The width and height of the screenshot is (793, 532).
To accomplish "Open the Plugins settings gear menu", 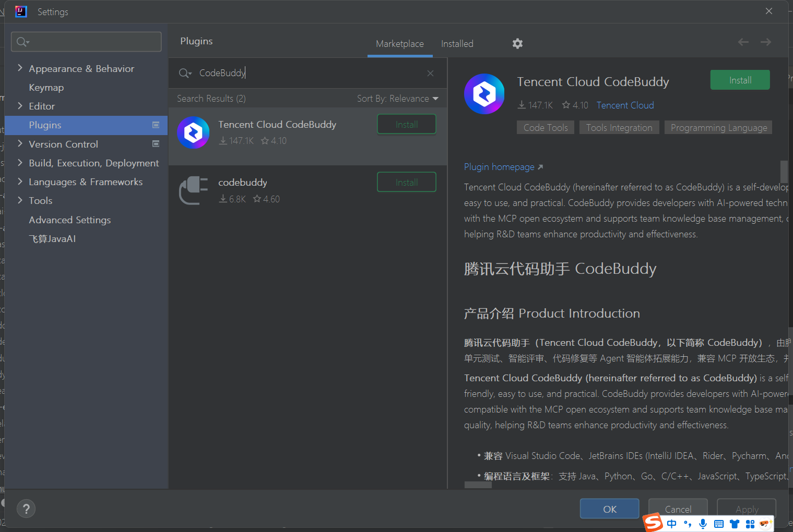I will pos(517,43).
